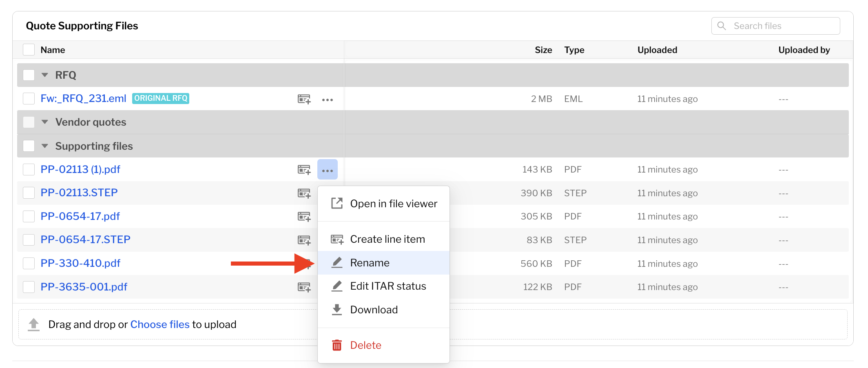Open the PP-0654-17.pdf file link
This screenshot has width=868, height=368.
(80, 216)
